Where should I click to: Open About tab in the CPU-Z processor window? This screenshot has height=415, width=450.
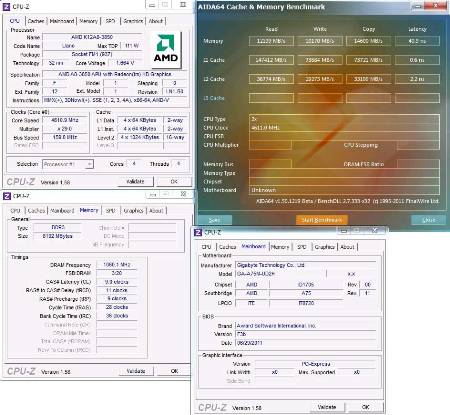coord(156,21)
